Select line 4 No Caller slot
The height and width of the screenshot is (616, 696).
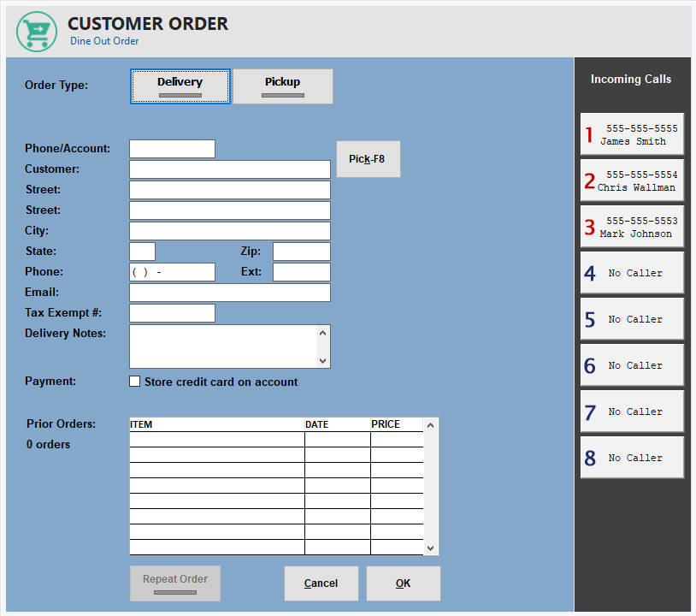(632, 273)
